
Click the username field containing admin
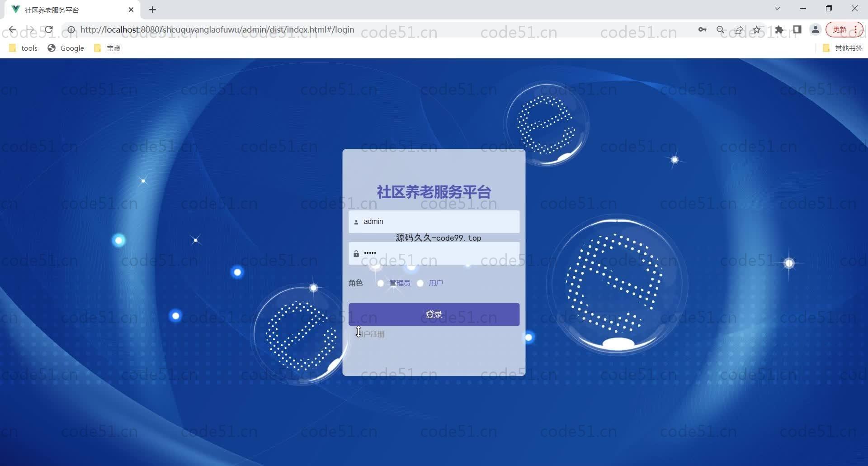click(434, 222)
